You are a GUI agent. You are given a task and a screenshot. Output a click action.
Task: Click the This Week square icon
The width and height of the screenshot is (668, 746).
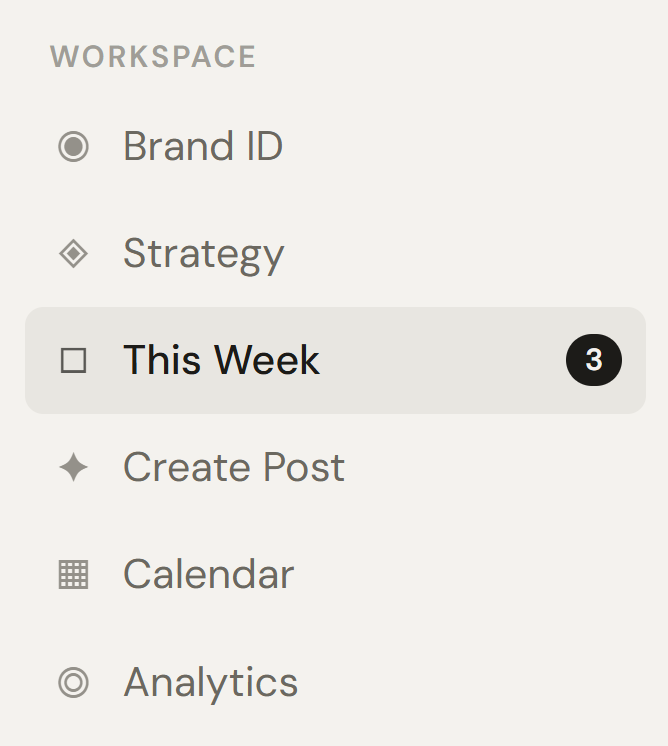(73, 360)
